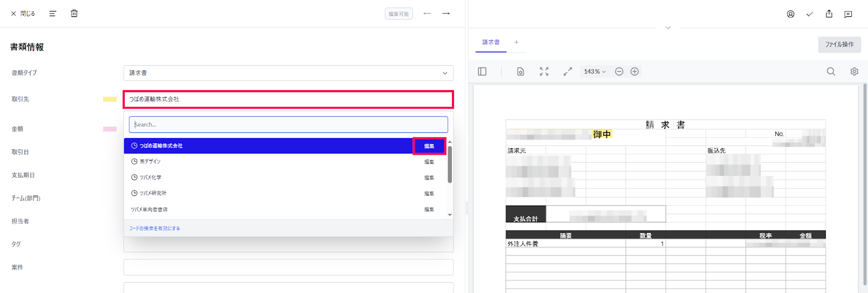Open the list menu icon beside 閉じる
The width and height of the screenshot is (868, 293).
tap(53, 14)
